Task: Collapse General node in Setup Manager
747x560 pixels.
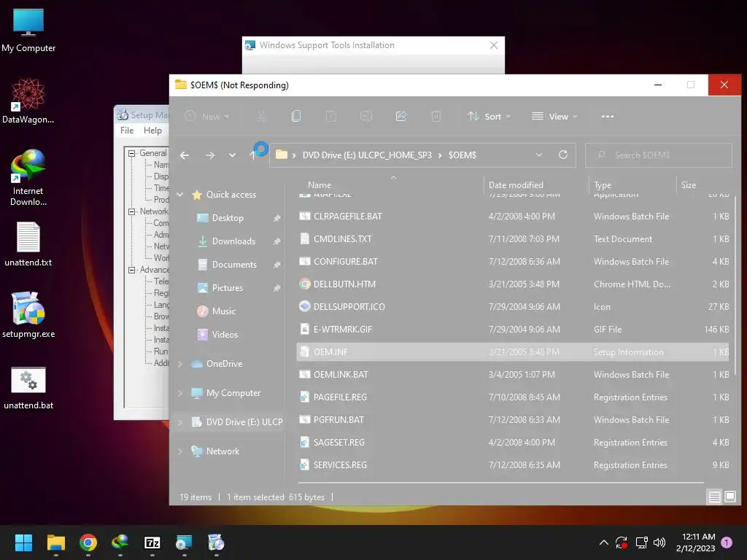Action: tap(131, 153)
